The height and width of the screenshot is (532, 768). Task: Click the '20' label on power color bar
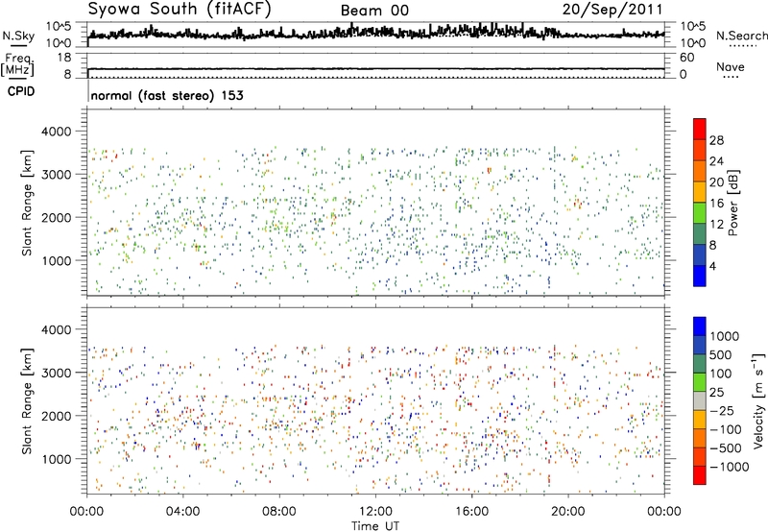pos(716,182)
